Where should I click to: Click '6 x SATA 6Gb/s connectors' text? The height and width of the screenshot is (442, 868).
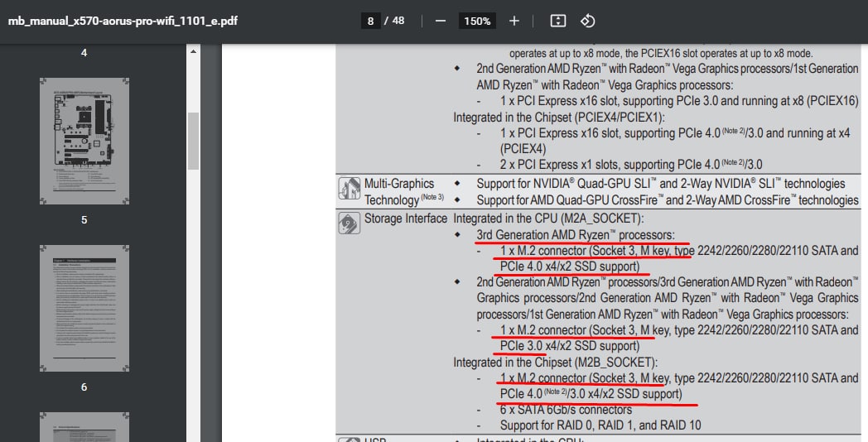[x=566, y=410]
